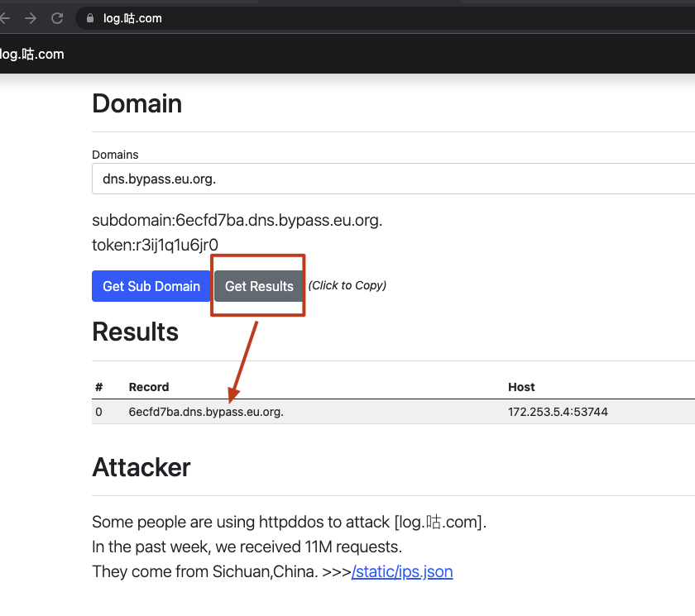Open the /static/ips.json link
695x616 pixels.
(402, 571)
